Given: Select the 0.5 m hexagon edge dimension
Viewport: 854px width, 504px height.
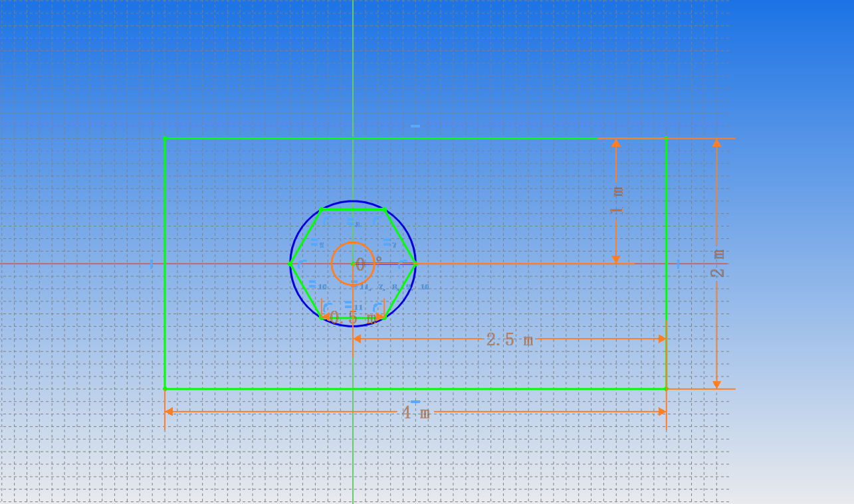Looking at the screenshot, I should (x=352, y=318).
